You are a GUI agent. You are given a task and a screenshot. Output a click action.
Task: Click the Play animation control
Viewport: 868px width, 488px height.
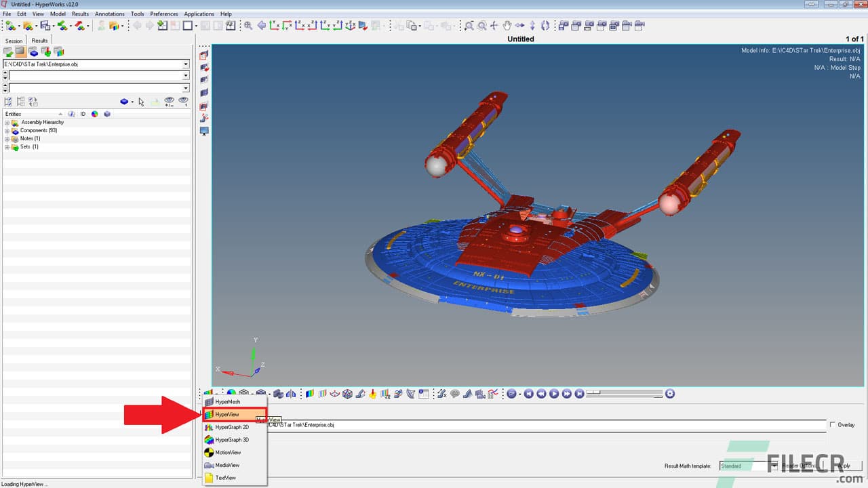[x=554, y=393]
